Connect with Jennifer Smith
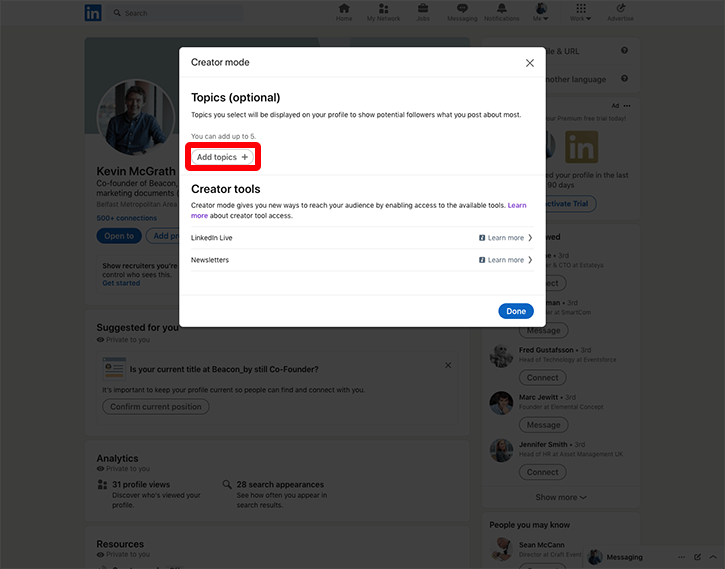 542,472
